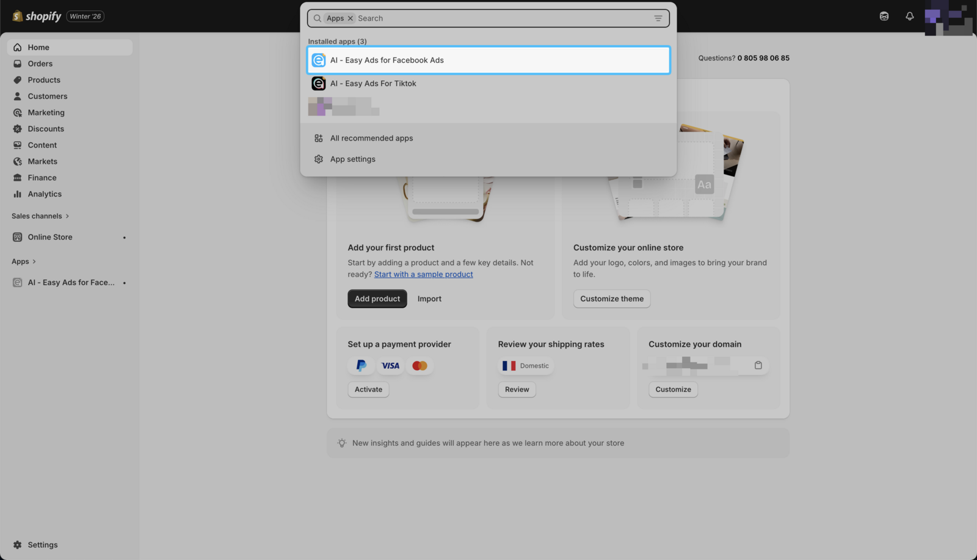
Task: Select Products in the sidebar
Action: pyautogui.click(x=43, y=79)
